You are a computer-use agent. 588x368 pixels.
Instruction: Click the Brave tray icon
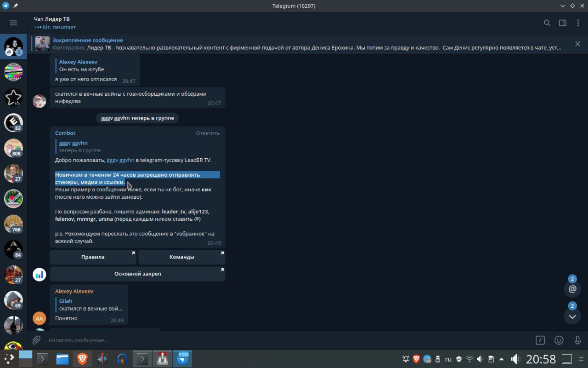pyautogui.click(x=417, y=359)
